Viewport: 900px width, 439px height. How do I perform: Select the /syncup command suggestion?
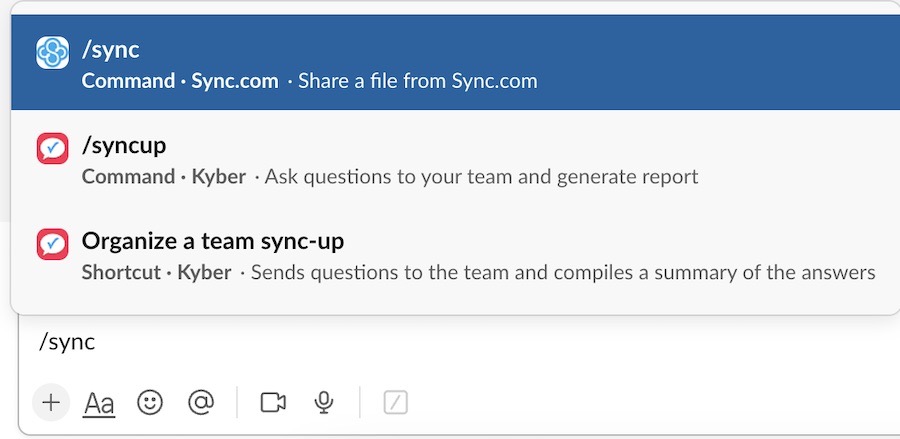455,158
